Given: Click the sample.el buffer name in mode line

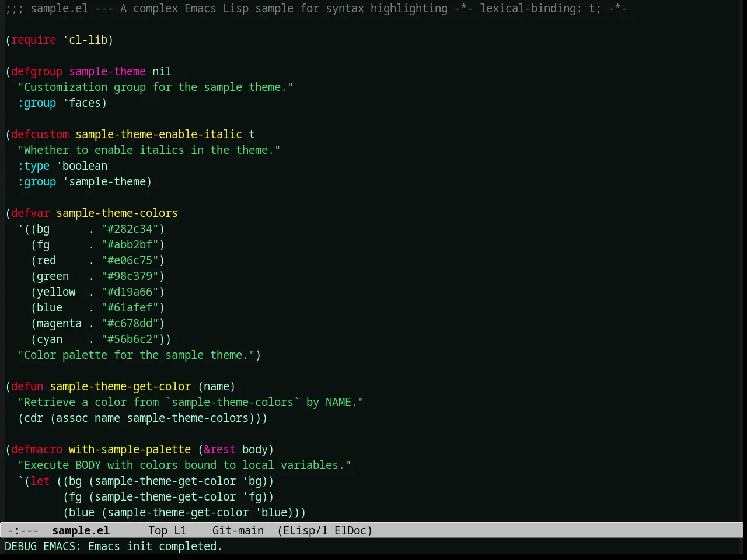Looking at the screenshot, I should point(81,530).
